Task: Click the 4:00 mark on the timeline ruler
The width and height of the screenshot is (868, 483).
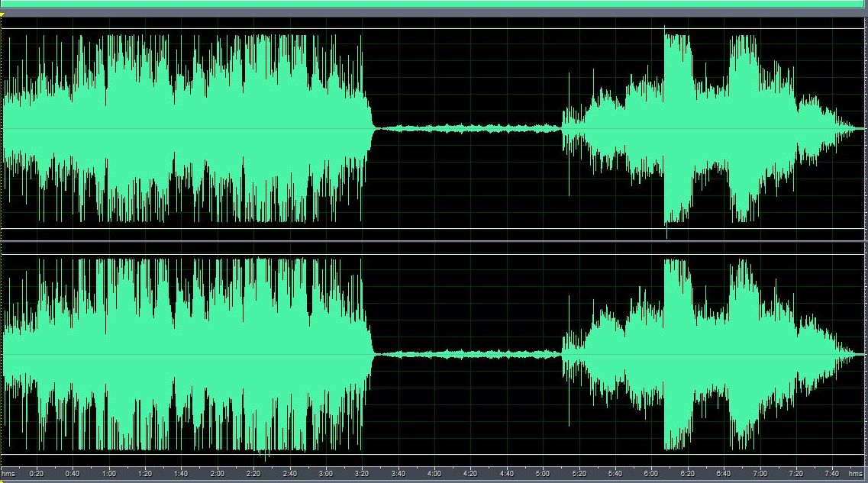Action: tap(435, 472)
